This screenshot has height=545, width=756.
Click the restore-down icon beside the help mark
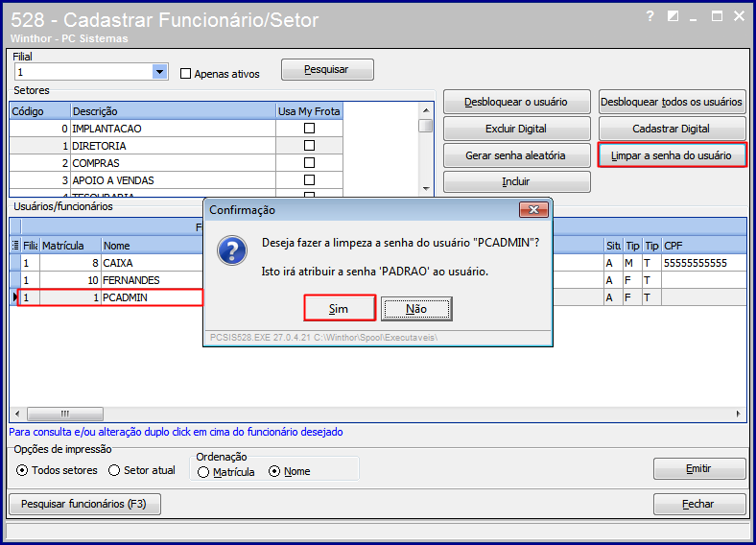pyautogui.click(x=673, y=16)
